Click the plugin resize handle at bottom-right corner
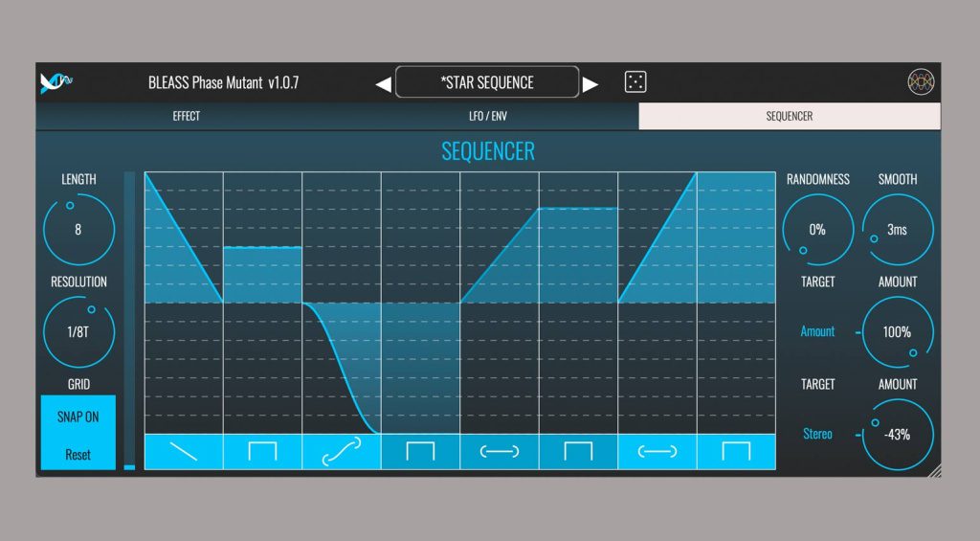 pos(934,471)
